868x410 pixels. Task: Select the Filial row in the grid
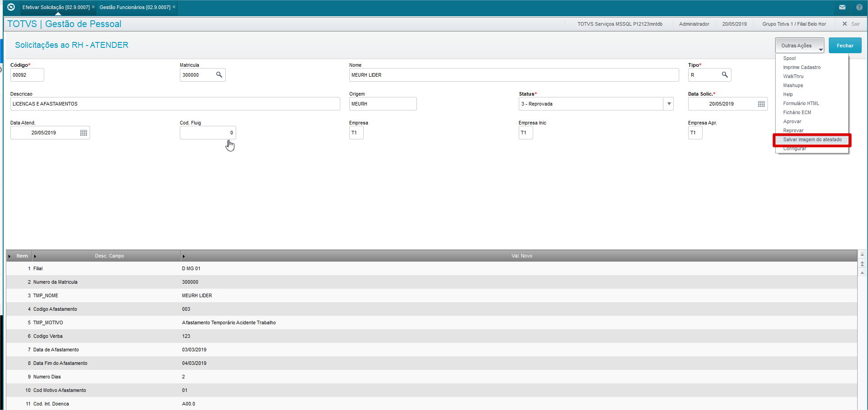point(432,268)
